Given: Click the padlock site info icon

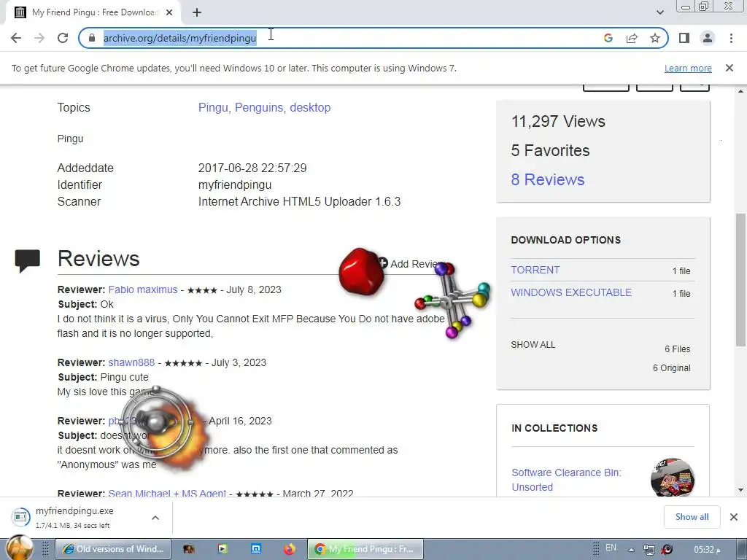Looking at the screenshot, I should [92, 38].
